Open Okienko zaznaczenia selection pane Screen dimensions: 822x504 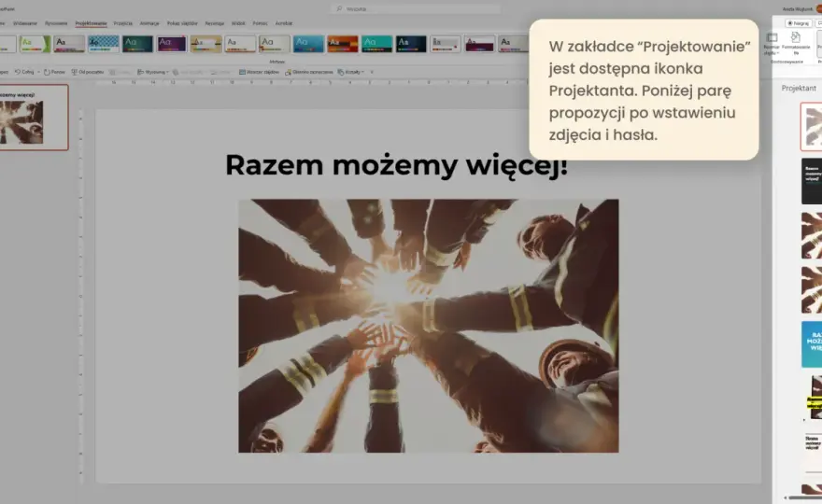309,72
